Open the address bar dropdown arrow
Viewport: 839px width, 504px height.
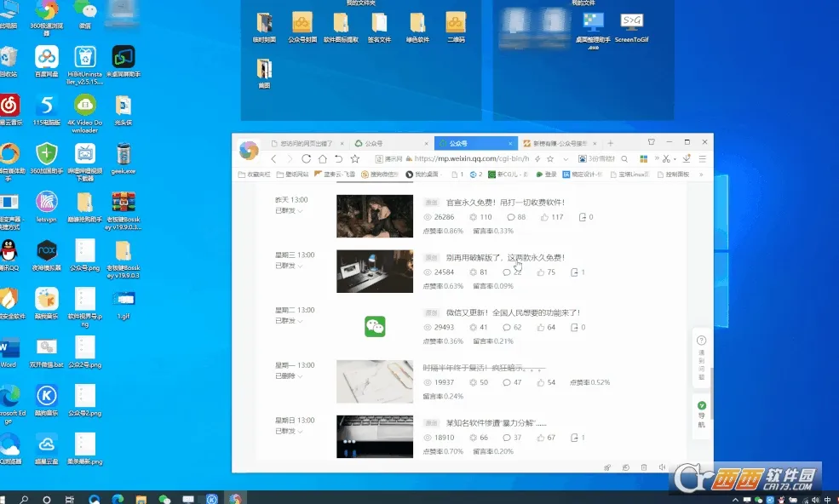(566, 158)
